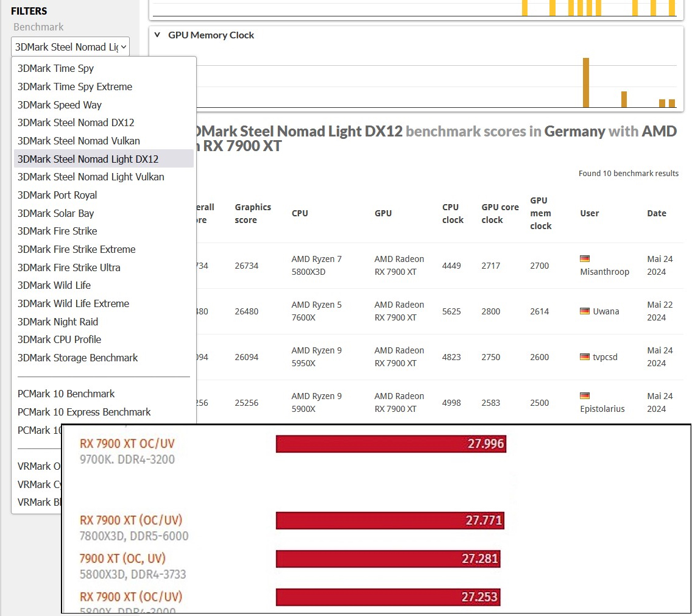The image size is (692, 616).
Task: Click graphics score 25256
Action: click(x=247, y=403)
